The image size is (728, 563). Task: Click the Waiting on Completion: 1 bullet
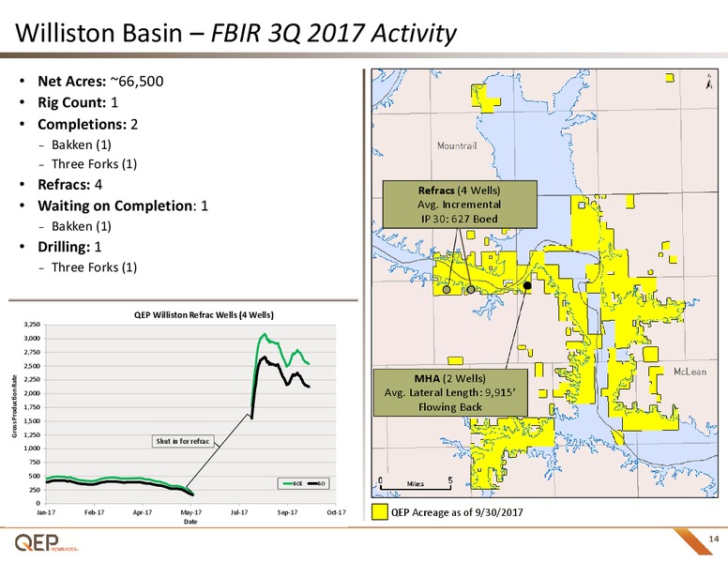pyautogui.click(x=123, y=205)
